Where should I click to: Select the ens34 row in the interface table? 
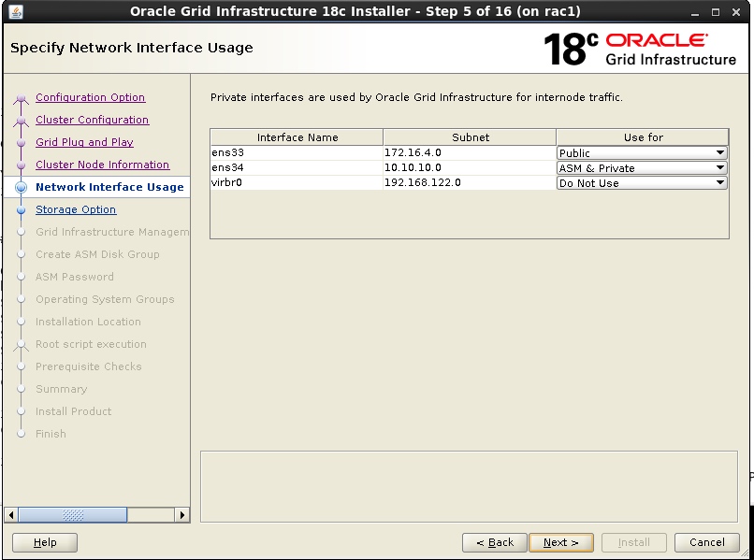281,168
